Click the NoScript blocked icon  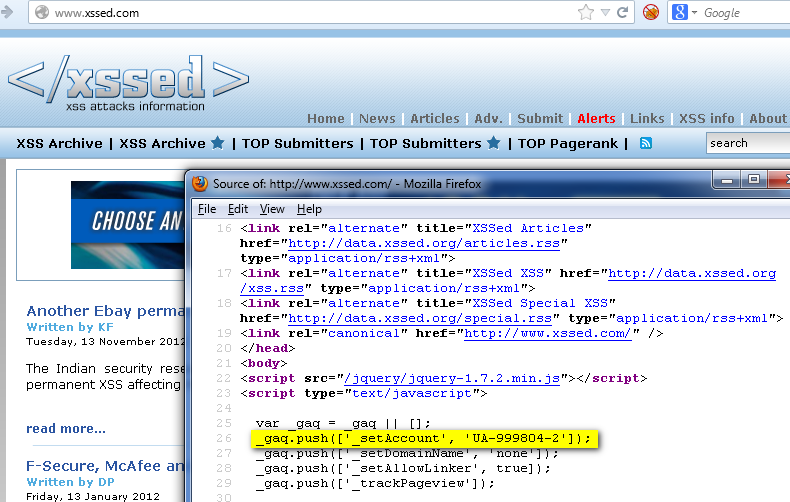(651, 12)
